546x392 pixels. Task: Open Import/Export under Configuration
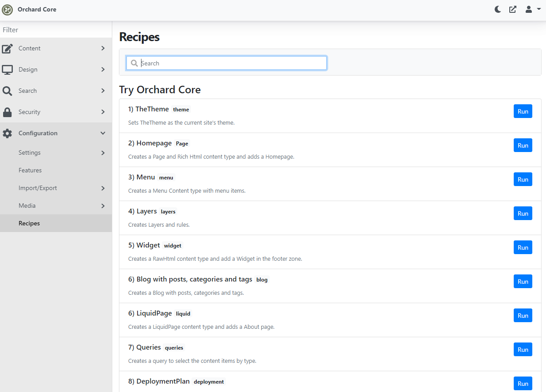pos(56,188)
